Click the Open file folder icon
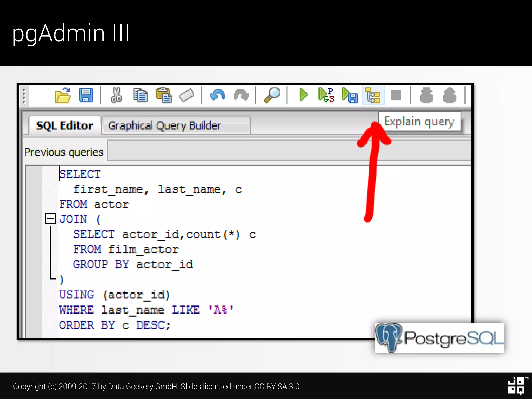Screen dimensions: 532x399 (x=63, y=96)
